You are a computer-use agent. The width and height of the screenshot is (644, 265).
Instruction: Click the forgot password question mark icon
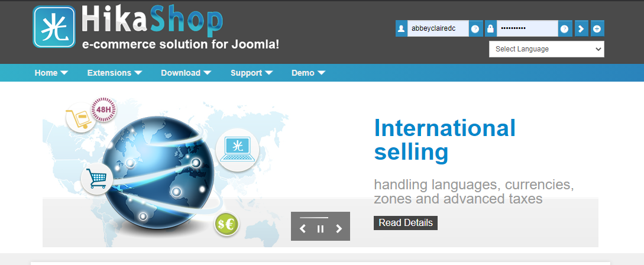[x=565, y=29]
